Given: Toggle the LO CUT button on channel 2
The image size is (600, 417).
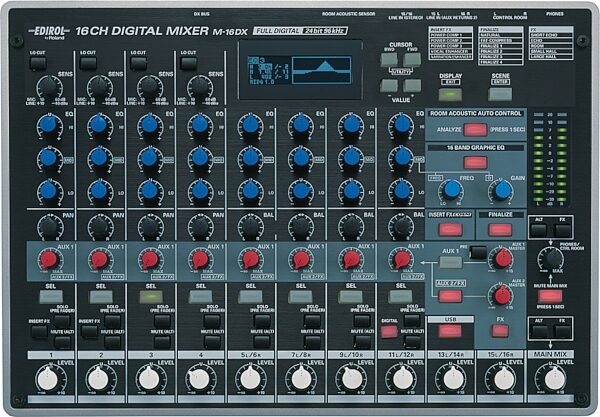Looking at the screenshot, I should tap(88, 64).
